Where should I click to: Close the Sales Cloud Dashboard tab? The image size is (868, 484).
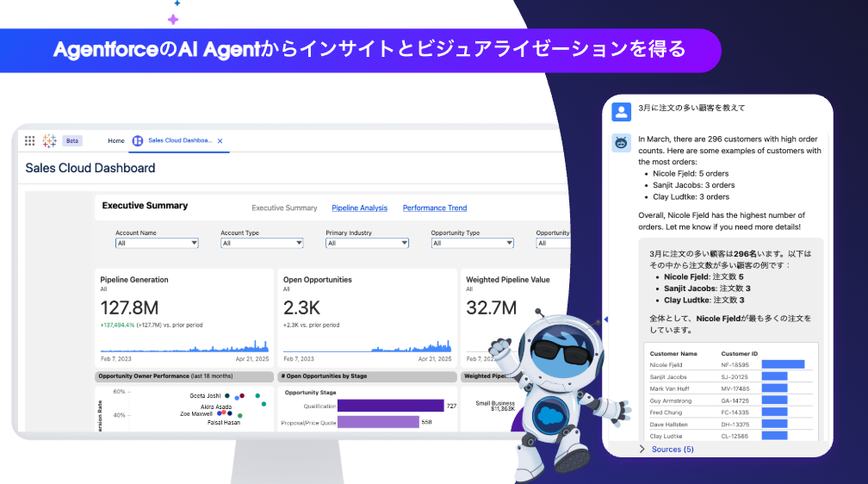coord(220,141)
